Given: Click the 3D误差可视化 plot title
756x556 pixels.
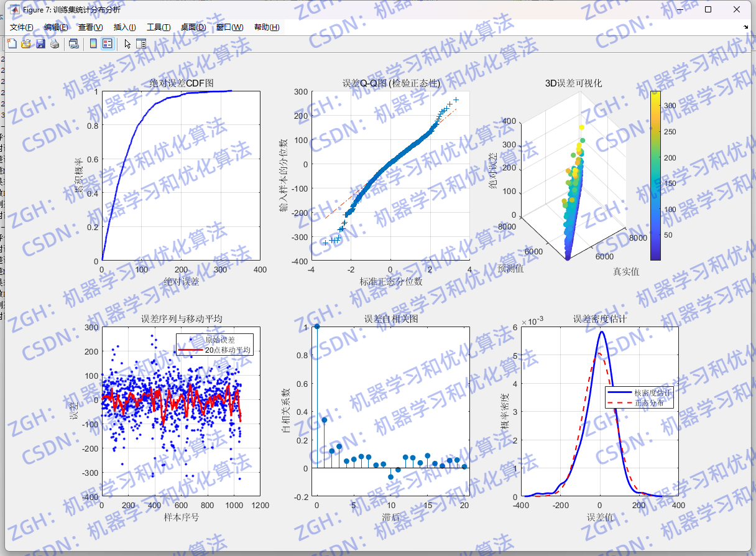Looking at the screenshot, I should (x=573, y=83).
